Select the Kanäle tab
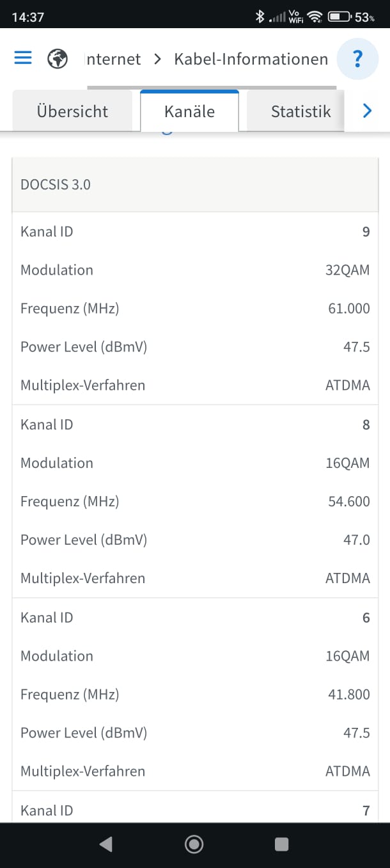 [x=189, y=111]
